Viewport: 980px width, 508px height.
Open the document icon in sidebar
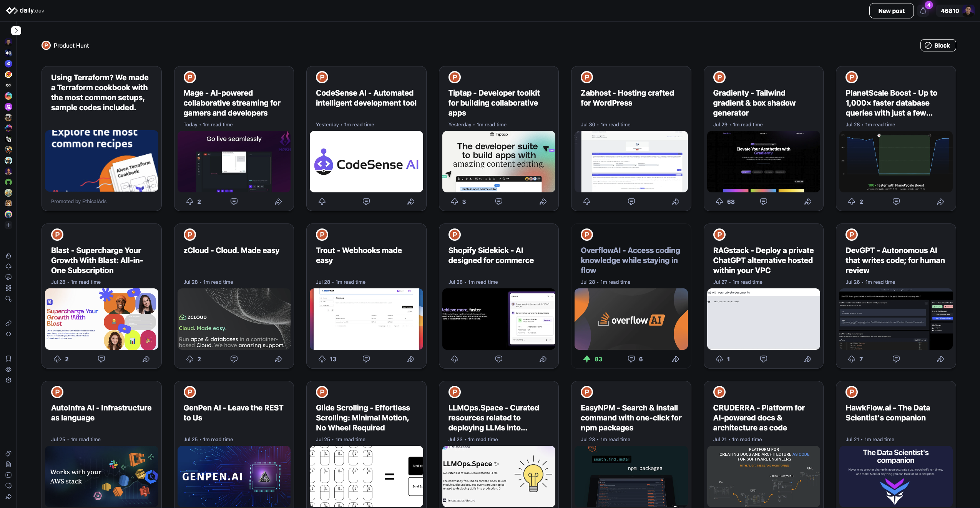coord(8,464)
